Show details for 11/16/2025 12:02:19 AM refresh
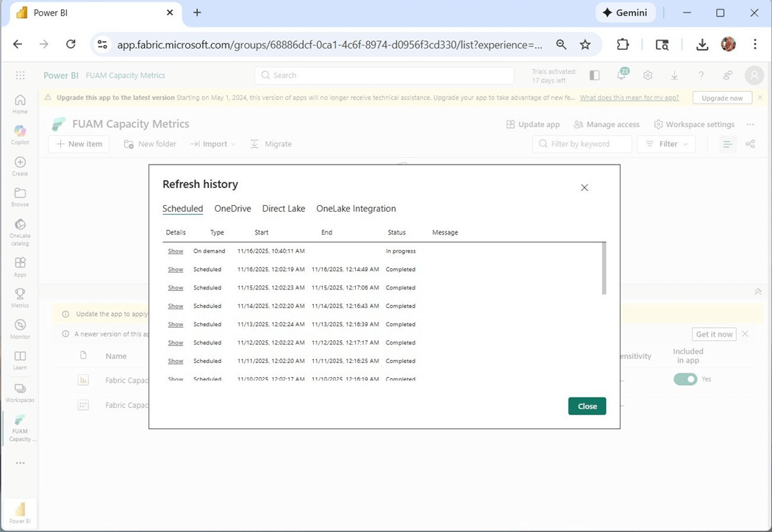The height and width of the screenshot is (532, 772). tap(175, 269)
